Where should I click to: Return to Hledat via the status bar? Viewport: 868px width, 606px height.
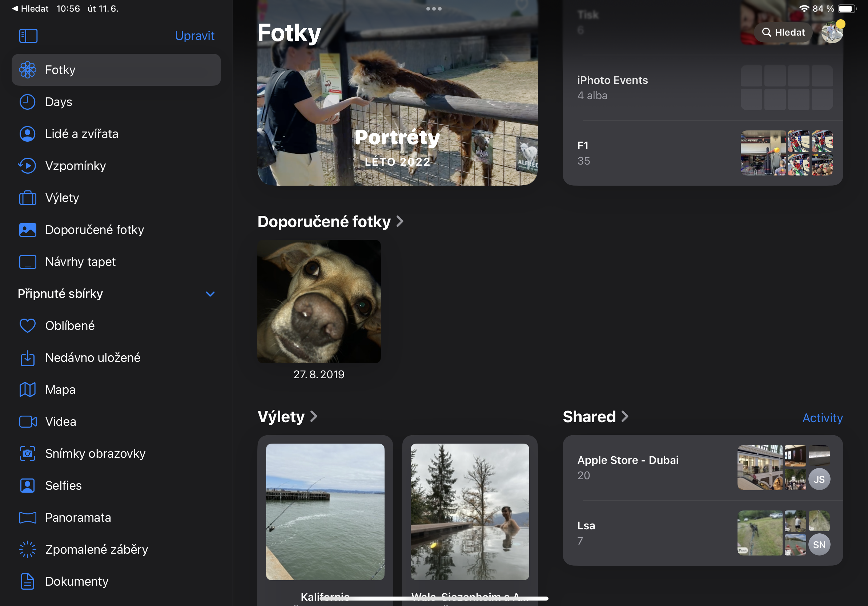30,8
